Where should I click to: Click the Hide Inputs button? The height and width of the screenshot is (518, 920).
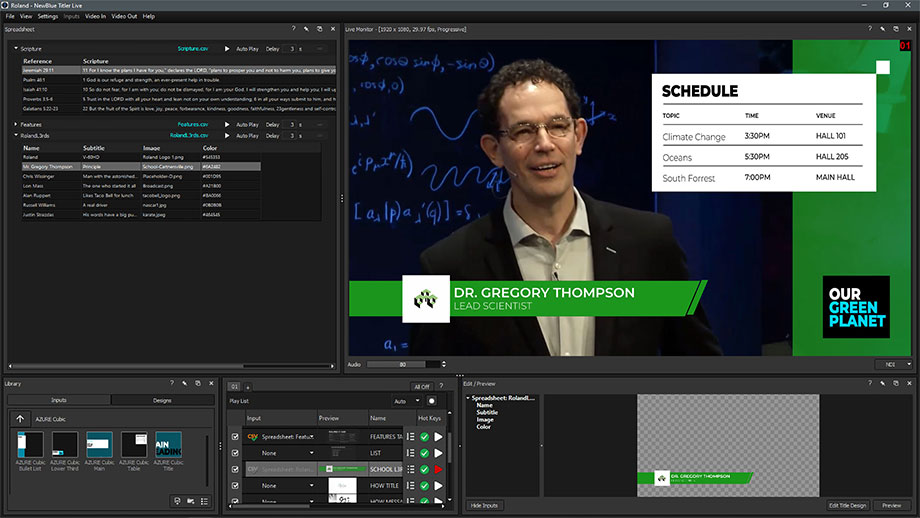[x=484, y=505]
